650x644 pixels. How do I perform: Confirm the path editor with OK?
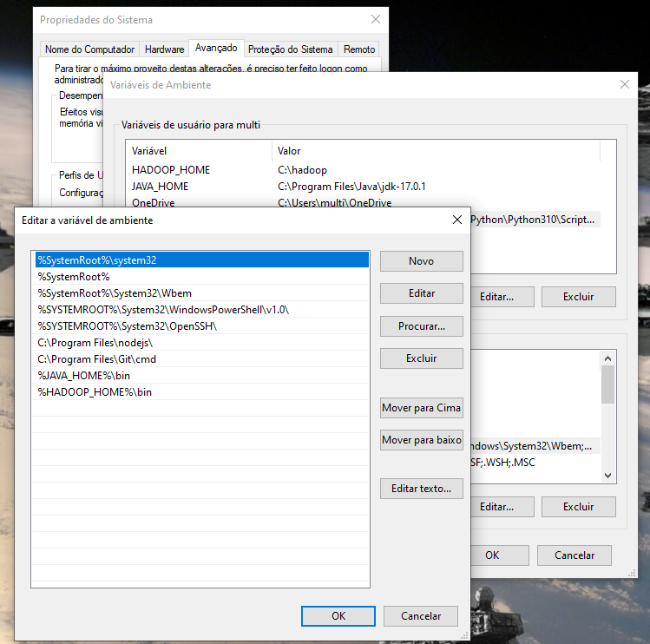pos(338,616)
